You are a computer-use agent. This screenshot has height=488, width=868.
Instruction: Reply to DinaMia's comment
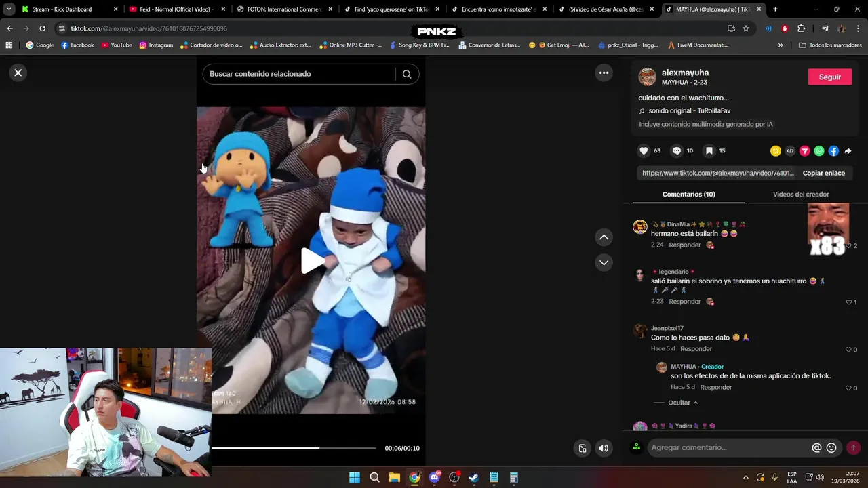click(x=684, y=245)
